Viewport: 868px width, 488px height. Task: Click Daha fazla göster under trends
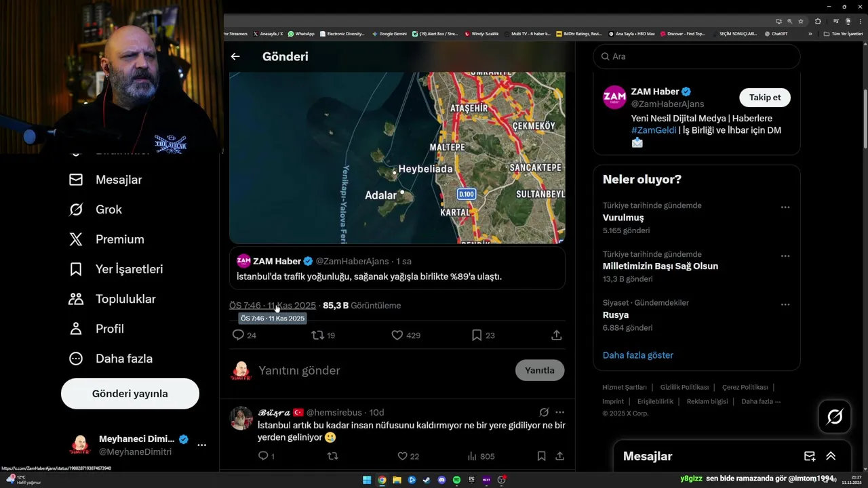(638, 355)
